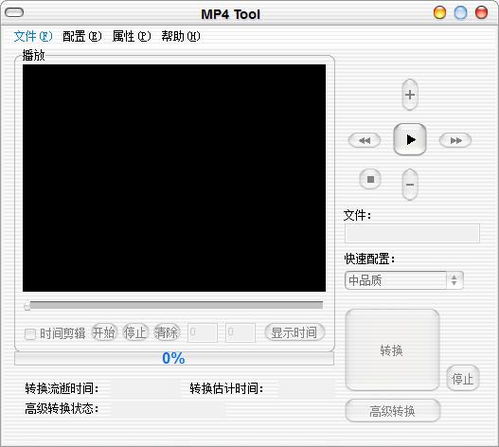Open the 帮助 menu
Image resolution: width=499 pixels, height=447 pixels.
181,36
